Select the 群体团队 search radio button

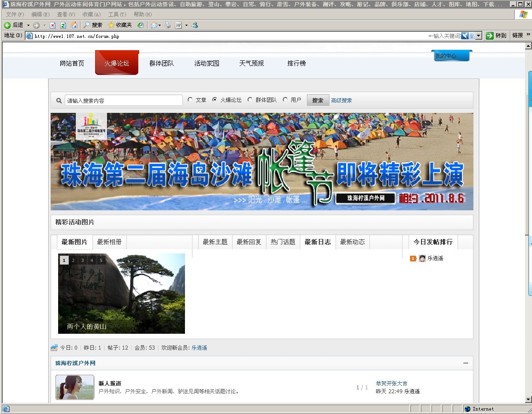point(250,100)
